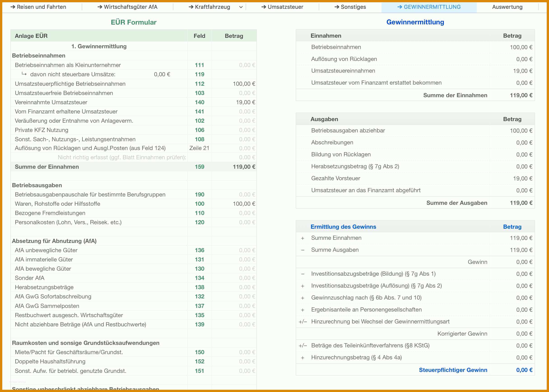The height and width of the screenshot is (392, 549).
Task: Select field number 141
Action: click(200, 111)
